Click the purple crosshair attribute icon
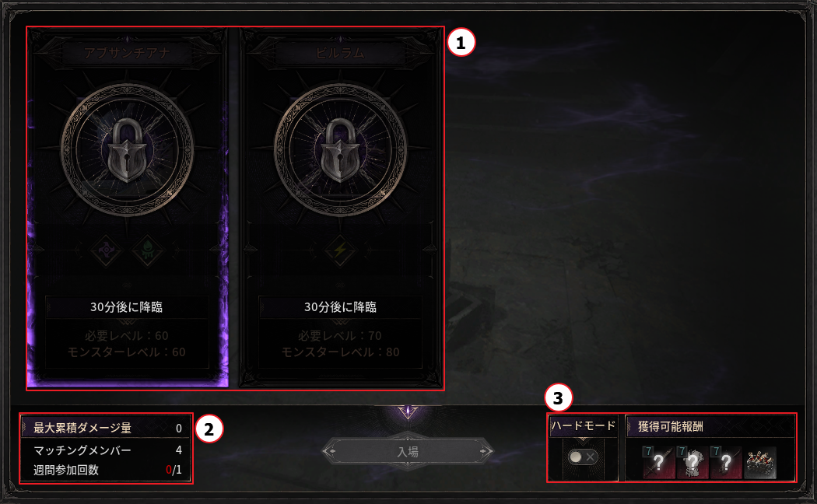The width and height of the screenshot is (817, 504). click(107, 250)
